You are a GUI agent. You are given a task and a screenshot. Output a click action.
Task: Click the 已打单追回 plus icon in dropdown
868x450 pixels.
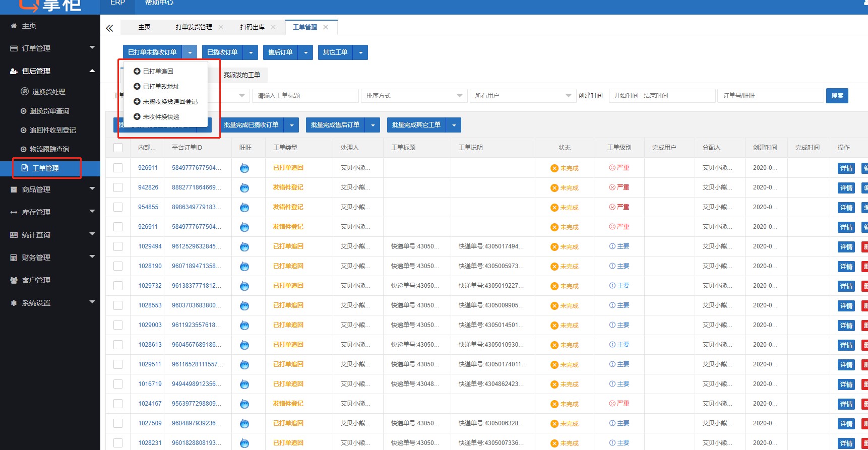[x=137, y=72]
